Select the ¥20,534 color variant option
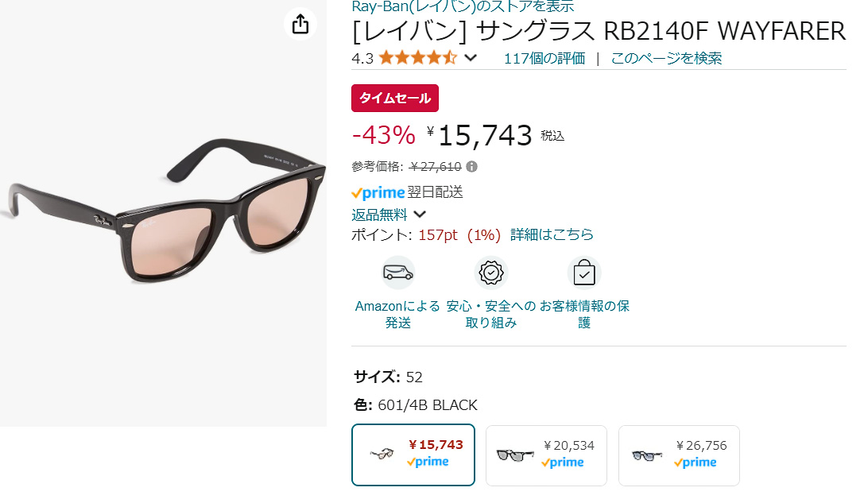This screenshot has height=503, width=868. coord(546,455)
